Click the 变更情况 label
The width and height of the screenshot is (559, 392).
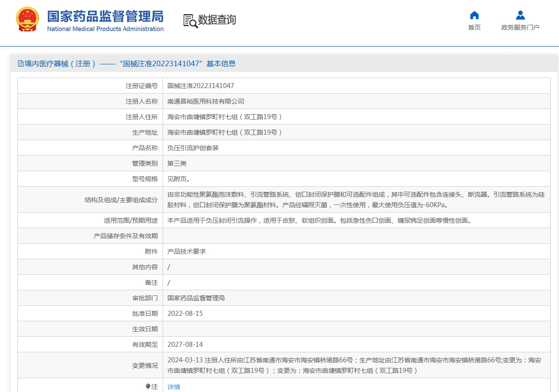145,366
